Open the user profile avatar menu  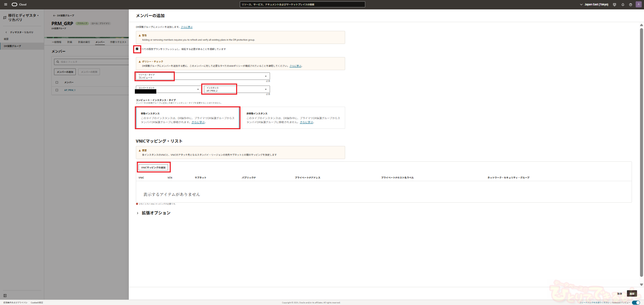click(639, 4)
